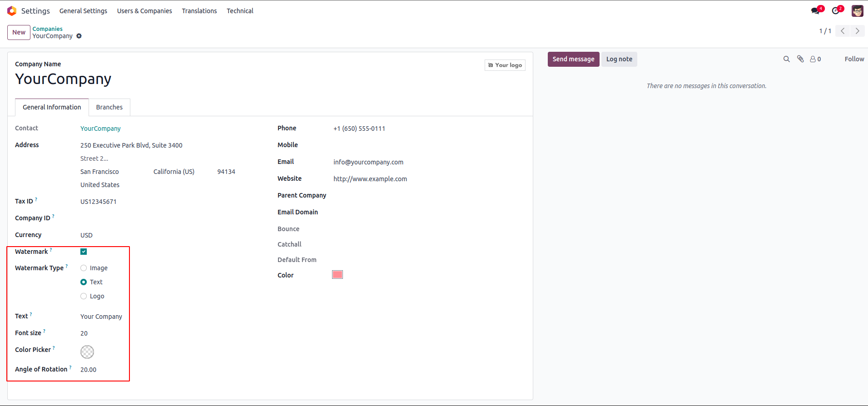Upload image via Your logo placeholder
The height and width of the screenshot is (406, 868).
[505, 65]
